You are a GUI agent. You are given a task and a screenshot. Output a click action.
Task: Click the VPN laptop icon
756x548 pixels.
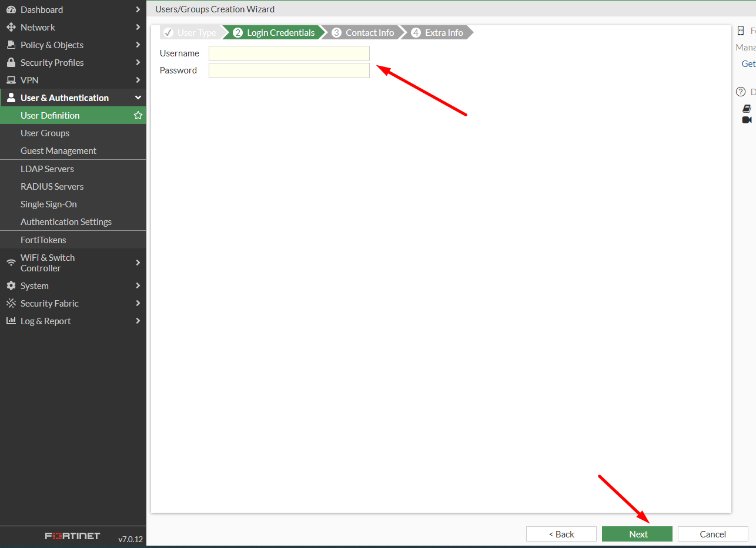coord(11,80)
